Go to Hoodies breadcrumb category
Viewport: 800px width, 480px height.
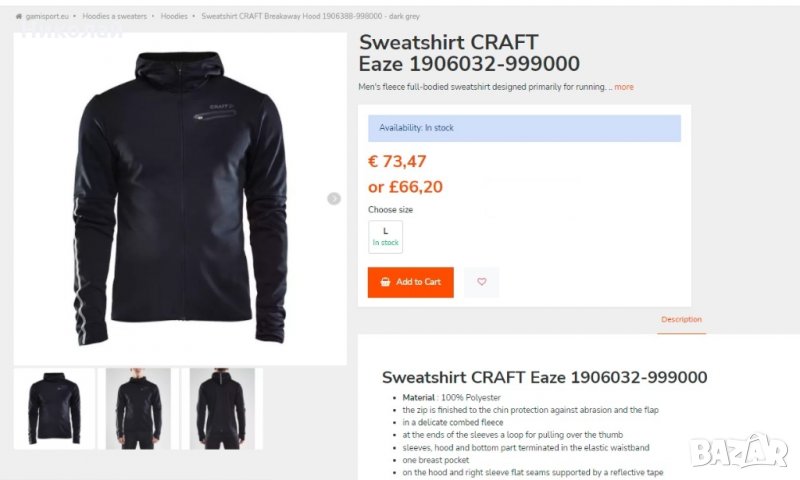coord(174,16)
